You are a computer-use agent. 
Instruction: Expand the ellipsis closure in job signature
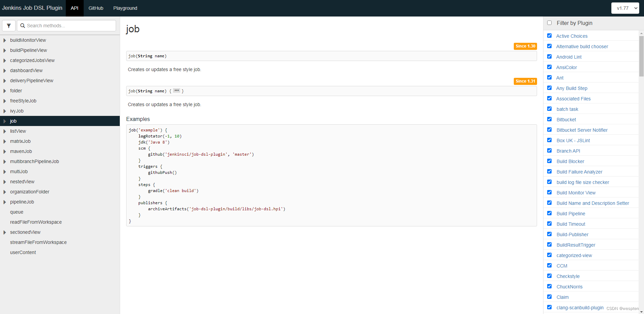click(176, 91)
